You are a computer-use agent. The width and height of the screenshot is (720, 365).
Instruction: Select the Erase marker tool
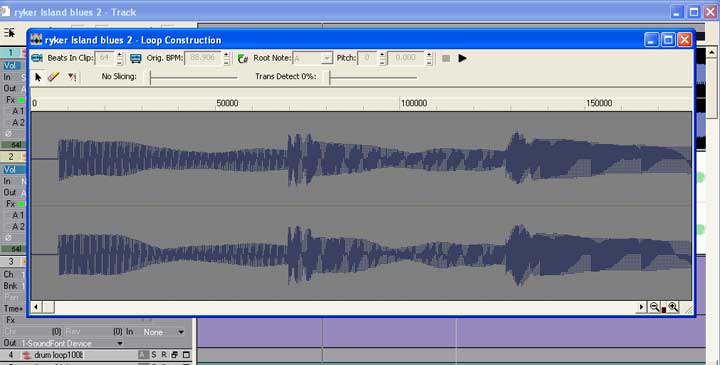pos(54,77)
